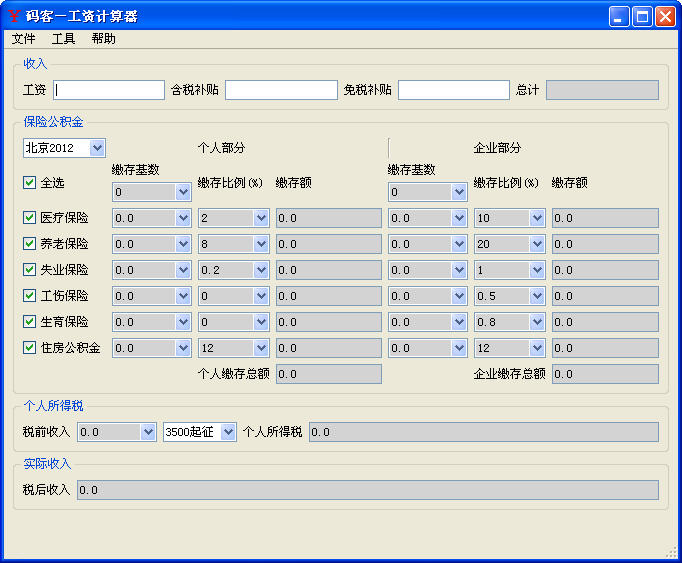682x563 pixels.
Task: Open 失业保险 enterprise ratio dropdown showing 1
Action: [510, 270]
